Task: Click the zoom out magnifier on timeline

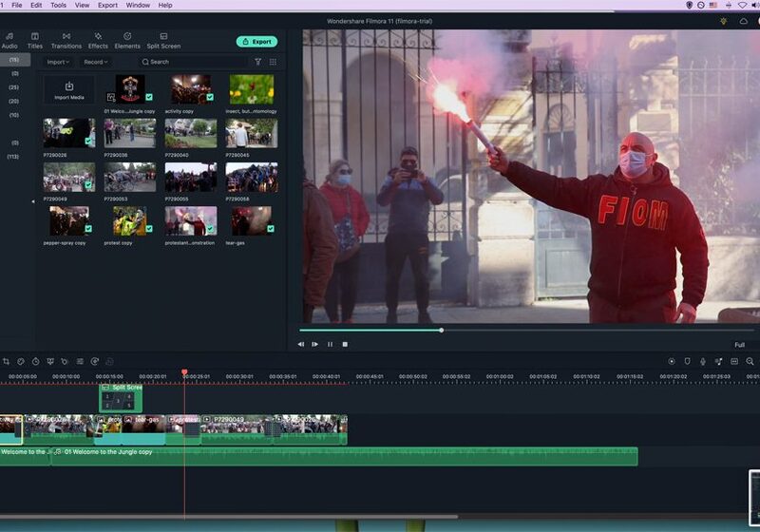Action: [750, 361]
